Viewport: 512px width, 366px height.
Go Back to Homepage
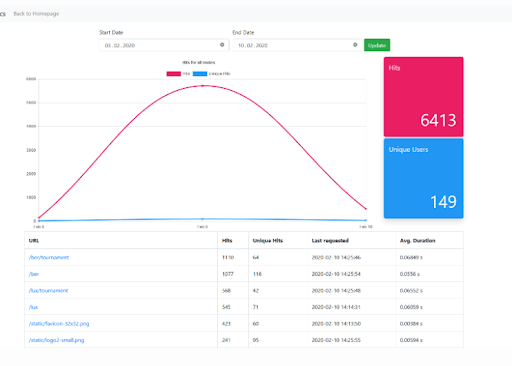(x=36, y=14)
